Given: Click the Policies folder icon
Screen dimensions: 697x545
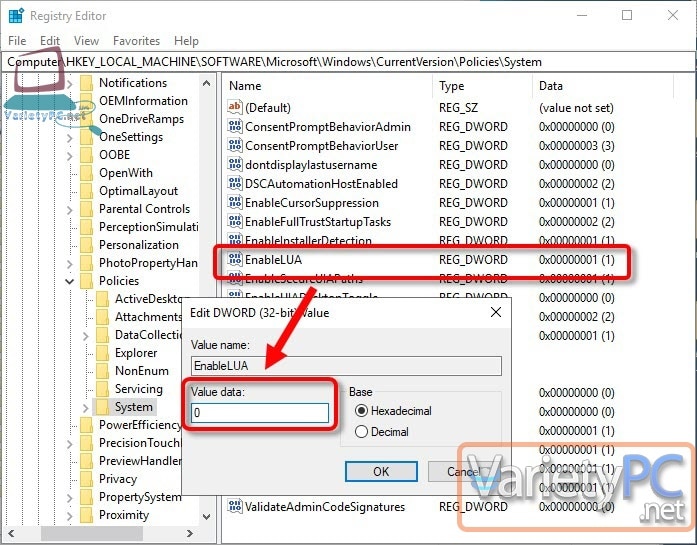Looking at the screenshot, I should pyautogui.click(x=86, y=281).
